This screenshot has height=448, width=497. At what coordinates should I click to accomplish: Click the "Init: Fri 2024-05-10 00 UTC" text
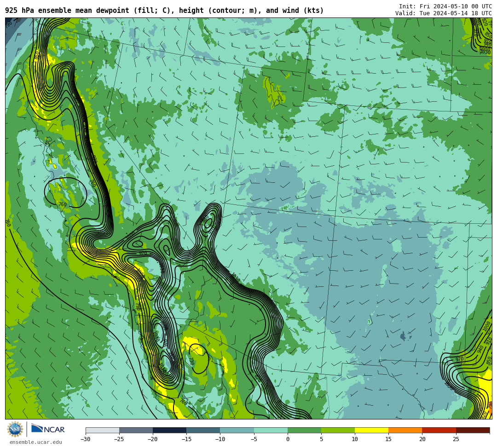(x=445, y=6)
